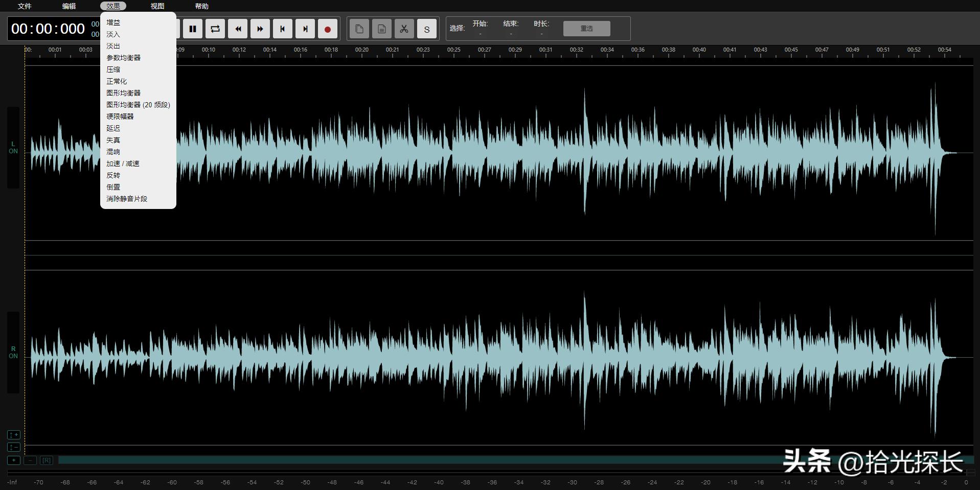Screen dimensions: 980x490
Task: Click the copy icon in the toolbar
Action: coord(359,29)
